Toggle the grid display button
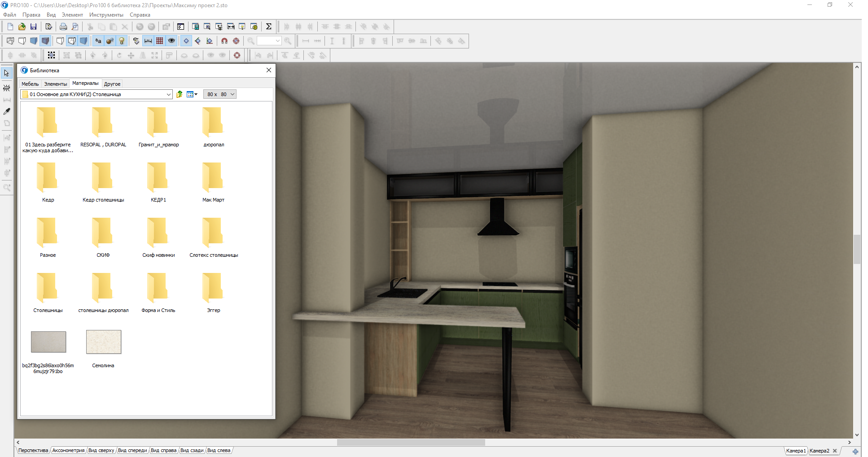Viewport: 868px width, 457px height. coord(160,41)
